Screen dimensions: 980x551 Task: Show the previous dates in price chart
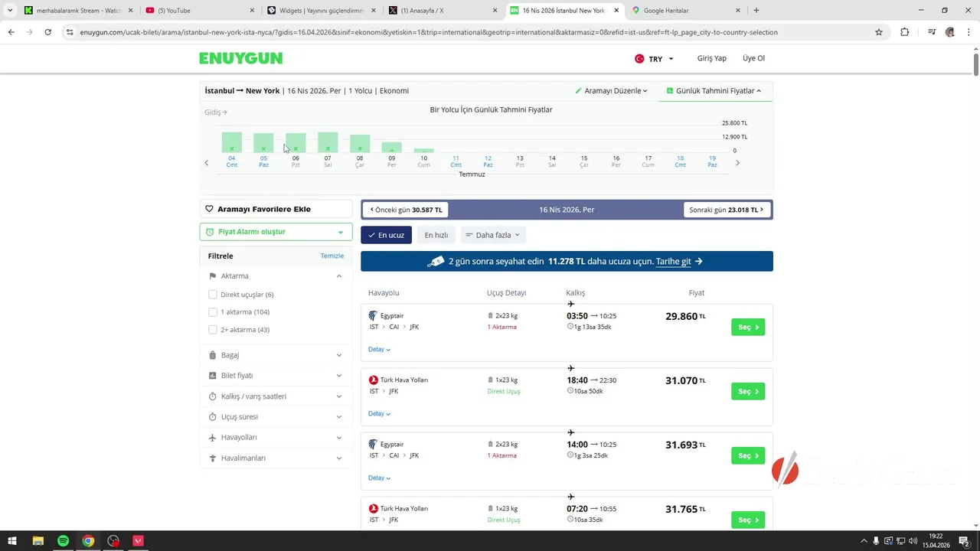[x=206, y=163]
